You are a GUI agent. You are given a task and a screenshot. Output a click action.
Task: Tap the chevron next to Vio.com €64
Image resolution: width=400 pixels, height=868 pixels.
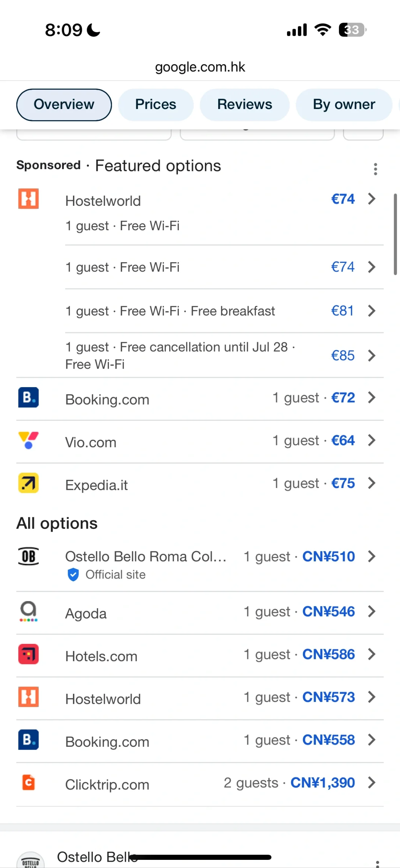point(371,440)
